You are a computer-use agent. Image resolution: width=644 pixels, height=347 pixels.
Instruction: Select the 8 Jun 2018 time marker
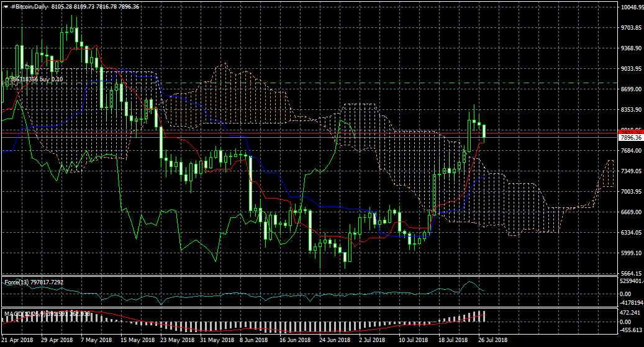[255, 340]
